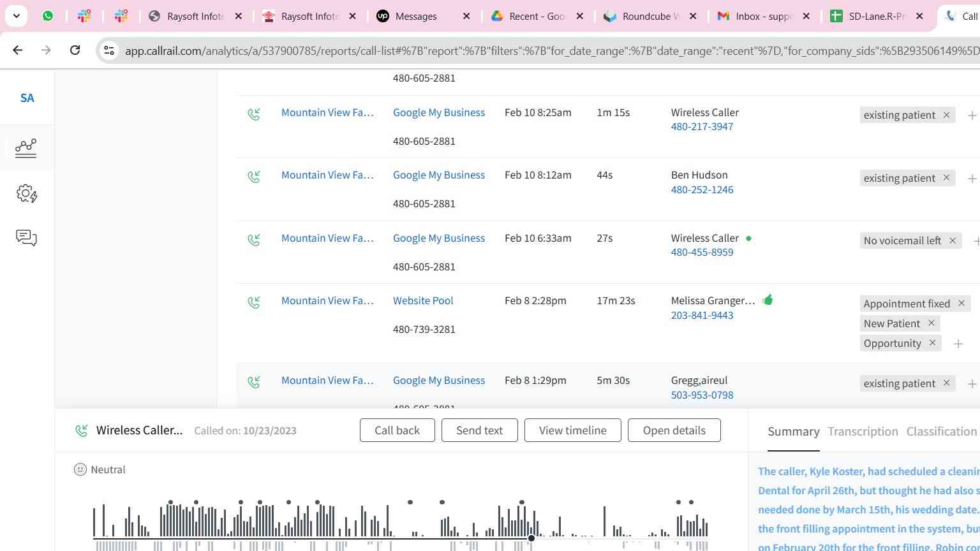This screenshot has height=551, width=980.
Task: Open the SA account menu
Action: pyautogui.click(x=27, y=98)
